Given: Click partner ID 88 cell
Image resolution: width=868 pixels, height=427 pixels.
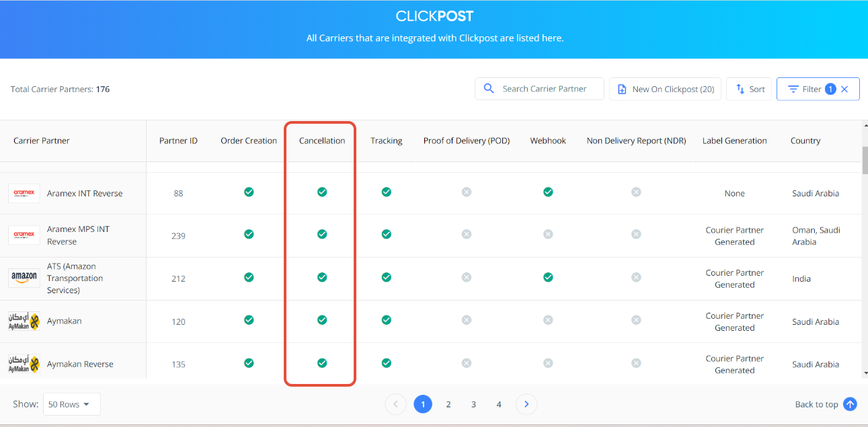Looking at the screenshot, I should point(178,193).
